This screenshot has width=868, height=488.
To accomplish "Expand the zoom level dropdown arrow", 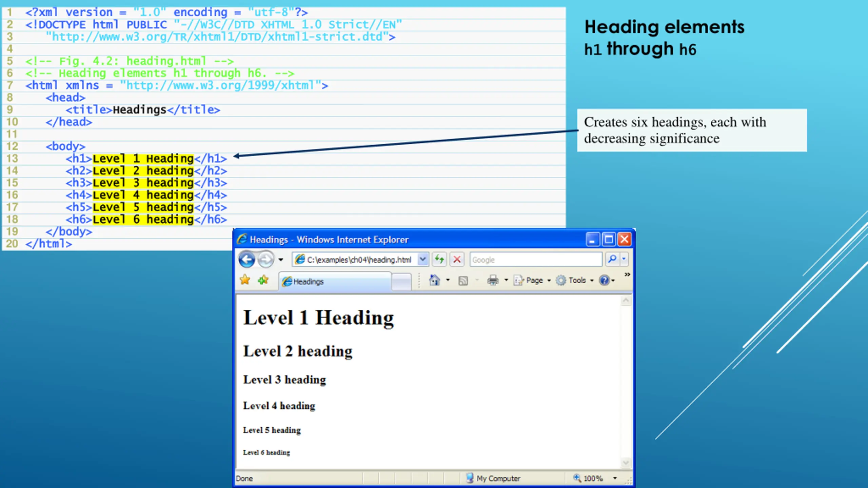I will tap(615, 478).
